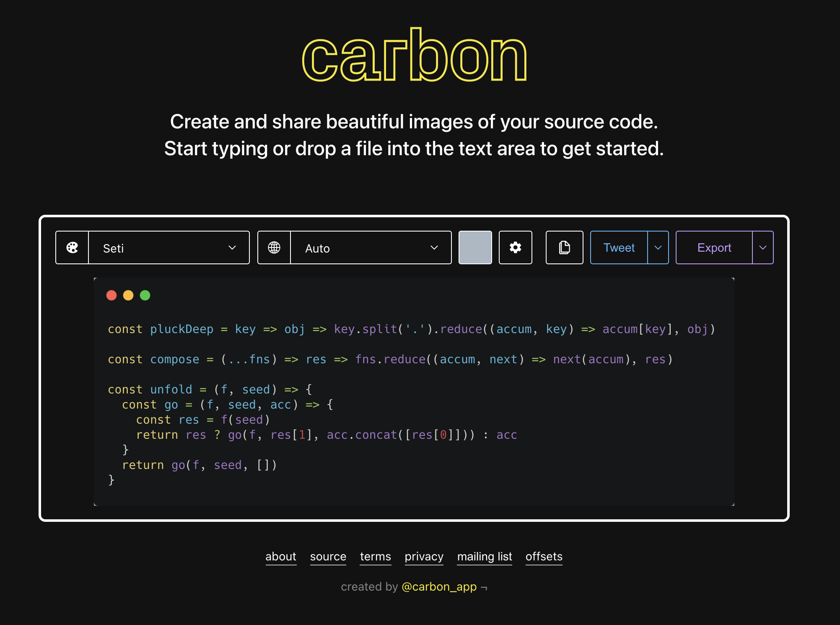Viewport: 840px width, 625px height.
Task: Click the theme palette icon
Action: click(x=72, y=247)
